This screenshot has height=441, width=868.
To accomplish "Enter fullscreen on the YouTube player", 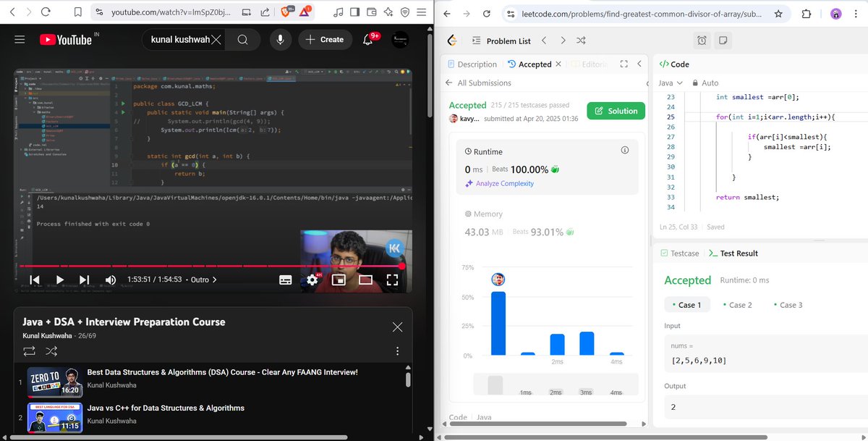I will tap(392, 280).
